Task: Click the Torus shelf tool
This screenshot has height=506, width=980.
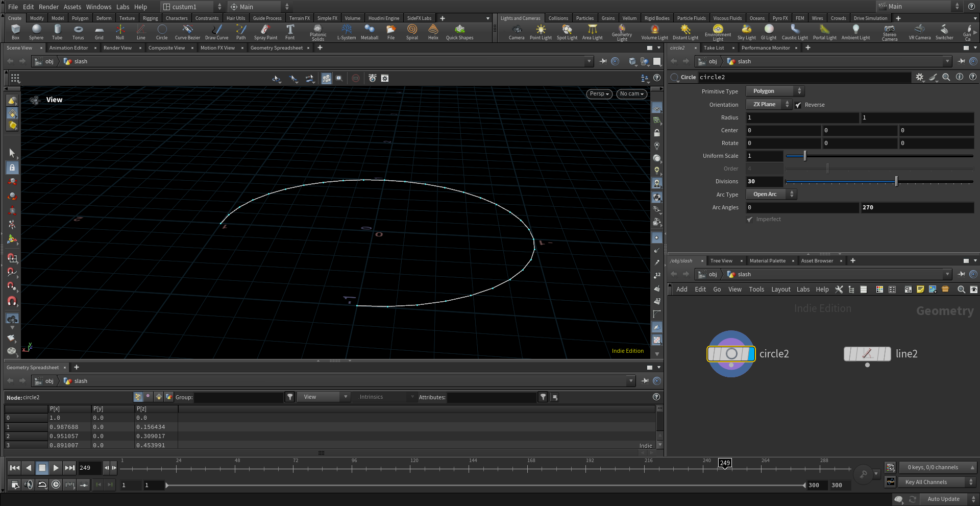Action: [x=78, y=32]
